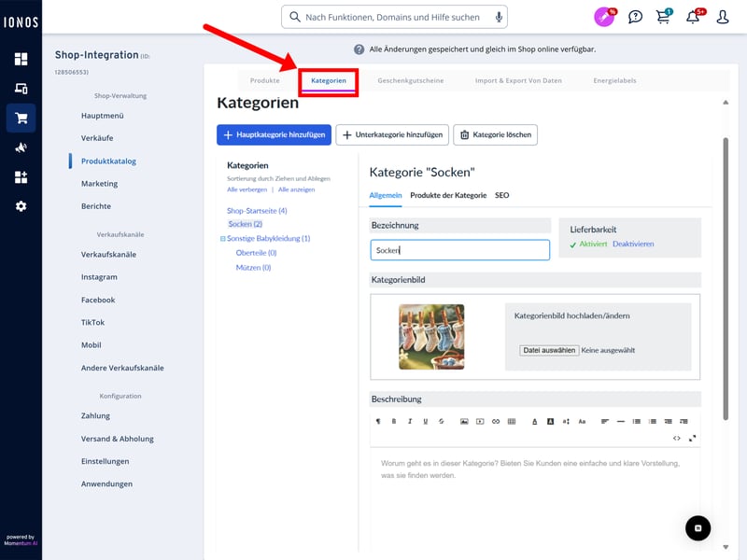The height and width of the screenshot is (560, 747).
Task: Open the add-apps grid-plus icon in sidebar
Action: coord(21,177)
